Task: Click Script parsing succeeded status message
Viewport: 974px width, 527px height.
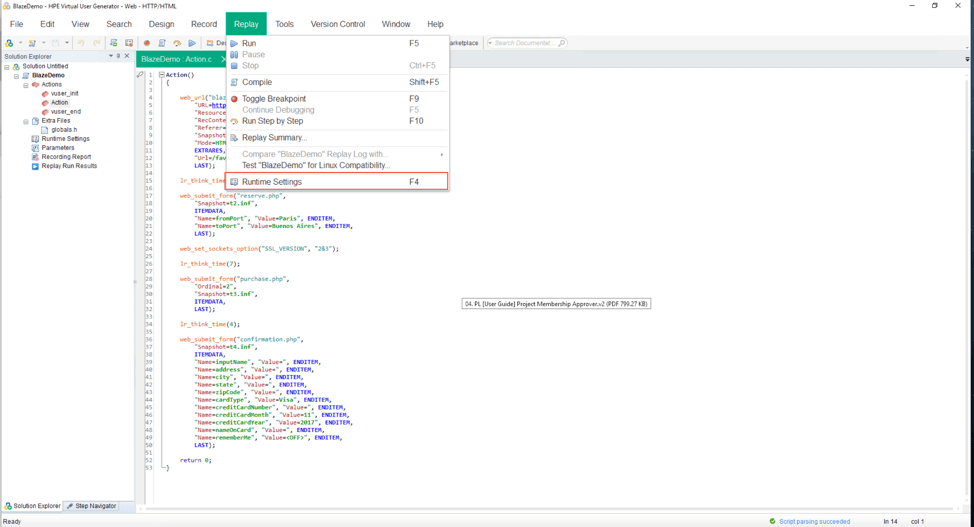Action: pos(814,521)
